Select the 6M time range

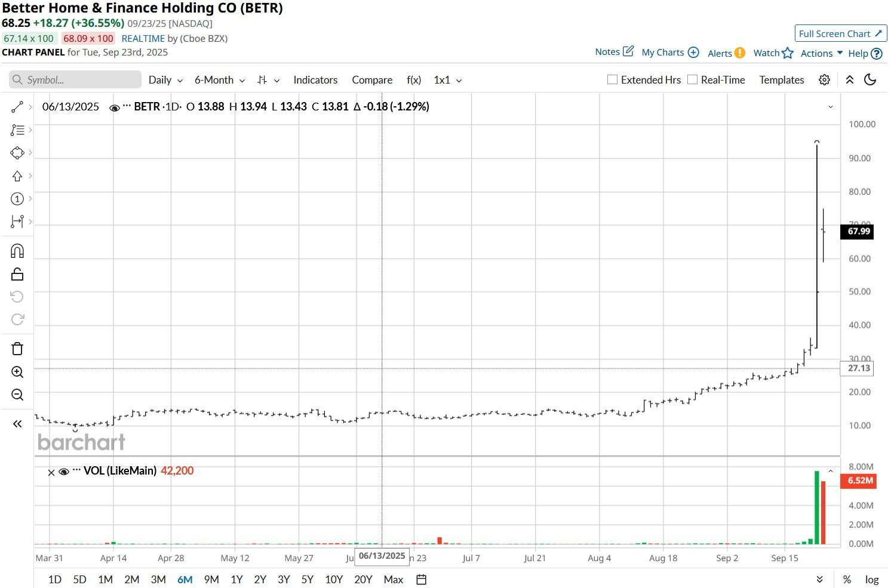tap(185, 580)
